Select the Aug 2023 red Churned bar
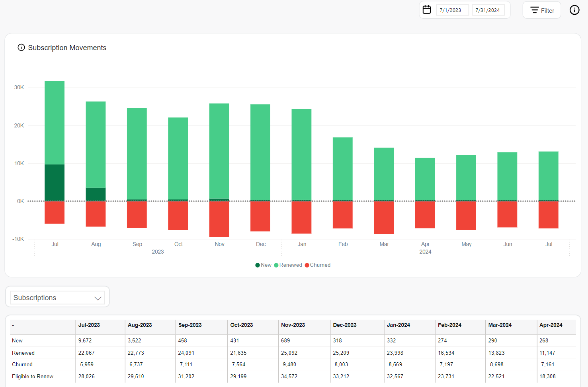This screenshot has width=588, height=387. pos(96,214)
